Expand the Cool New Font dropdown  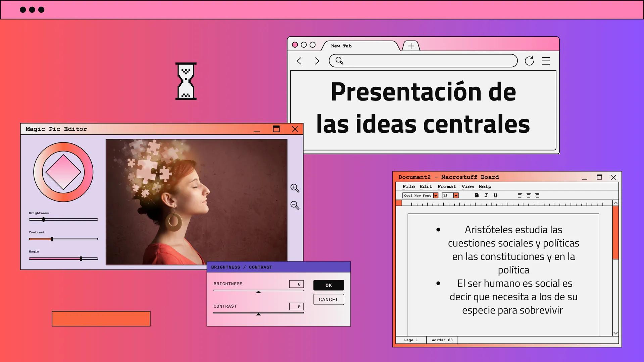pyautogui.click(x=436, y=195)
